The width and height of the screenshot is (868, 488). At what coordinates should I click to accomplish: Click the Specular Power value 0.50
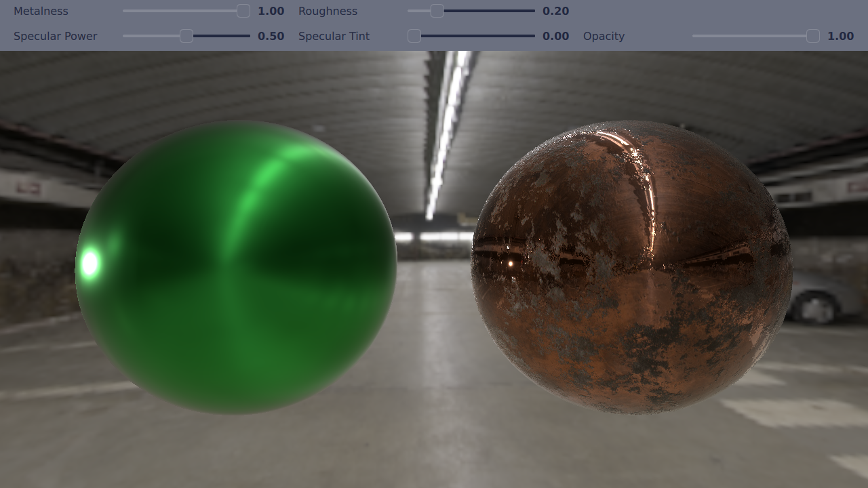click(x=271, y=36)
